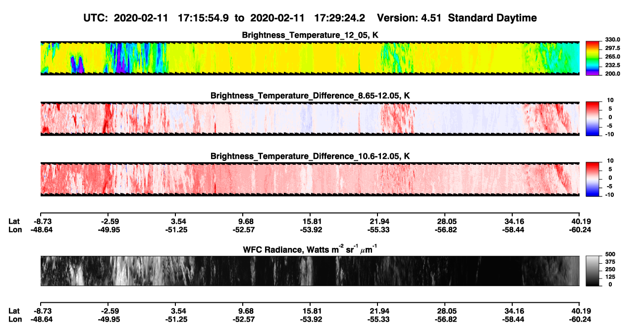Image resolution: width=644 pixels, height=330 pixels.
Task: Select the 'WFC Radiance, Watts m-2 sr-1' title
Action: click(x=310, y=249)
